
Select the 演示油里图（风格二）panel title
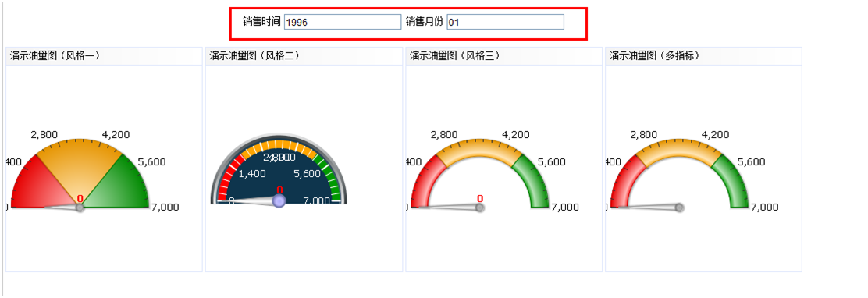[x=255, y=55]
